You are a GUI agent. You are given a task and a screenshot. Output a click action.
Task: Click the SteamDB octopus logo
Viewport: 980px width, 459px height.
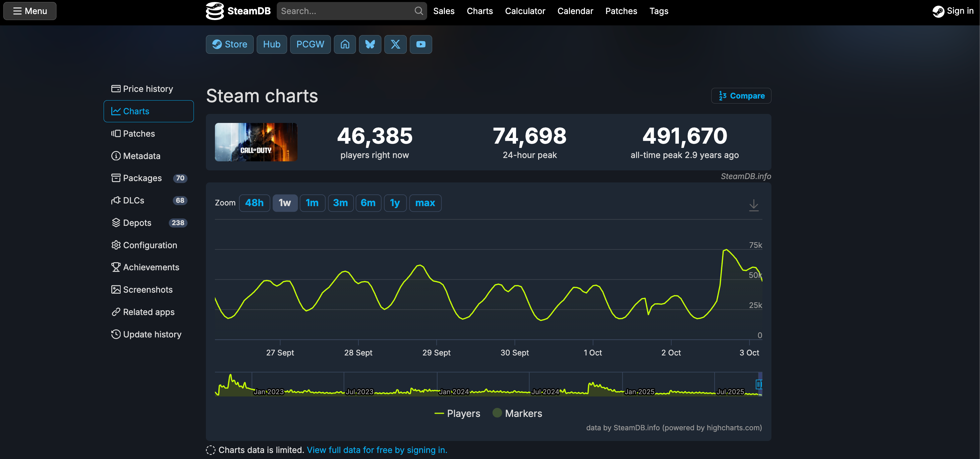coord(215,11)
